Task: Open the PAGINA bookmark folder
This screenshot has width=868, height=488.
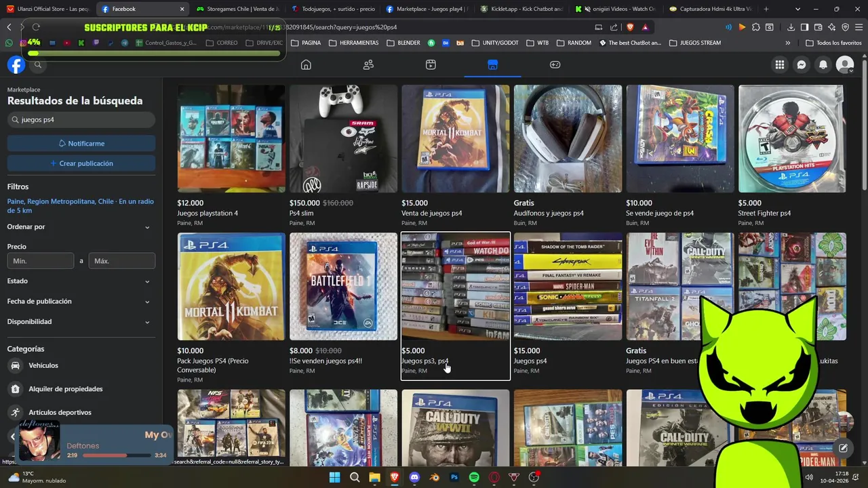Action: coord(306,43)
